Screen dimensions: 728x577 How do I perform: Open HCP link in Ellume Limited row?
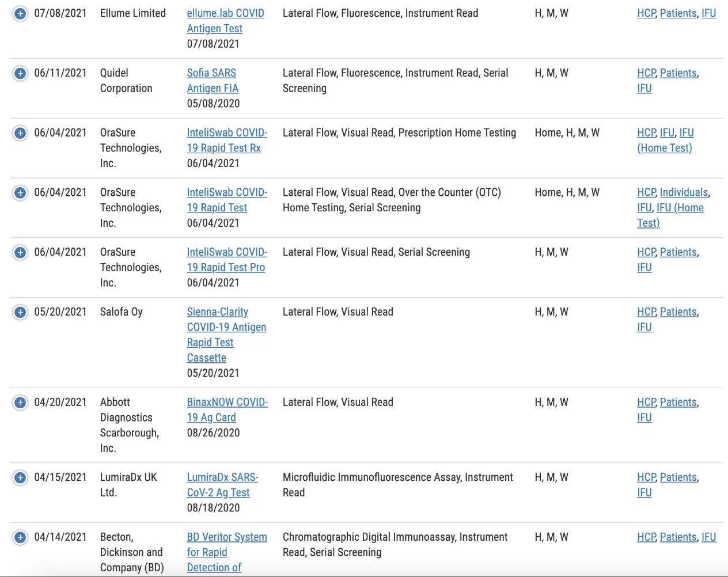646,13
